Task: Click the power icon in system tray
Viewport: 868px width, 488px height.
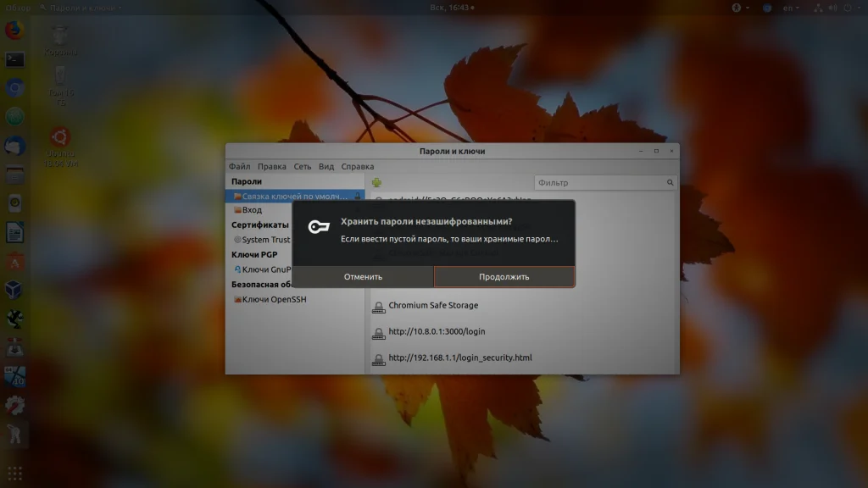Action: point(848,8)
